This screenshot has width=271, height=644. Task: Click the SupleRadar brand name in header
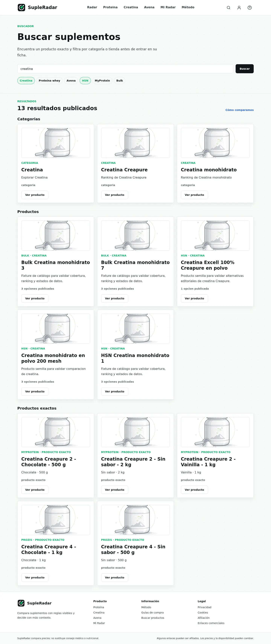(x=43, y=8)
